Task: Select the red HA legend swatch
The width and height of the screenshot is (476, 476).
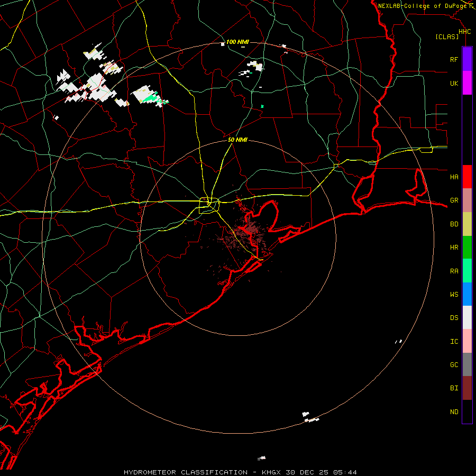Action: 467,177
